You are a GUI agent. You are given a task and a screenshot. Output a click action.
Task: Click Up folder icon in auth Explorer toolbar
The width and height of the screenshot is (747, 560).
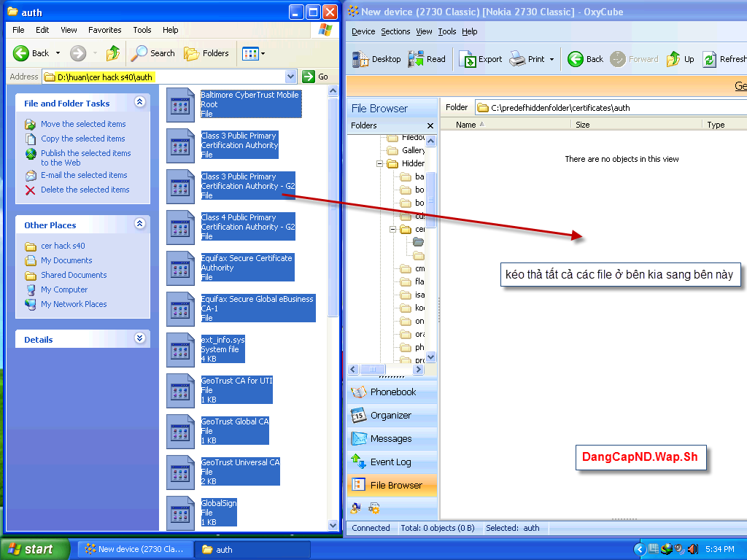[113, 53]
